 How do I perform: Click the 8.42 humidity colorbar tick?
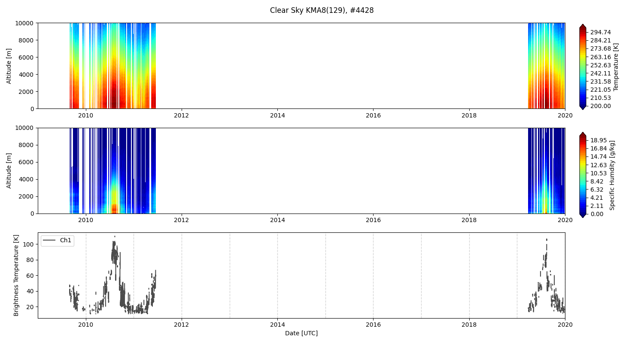point(597,181)
